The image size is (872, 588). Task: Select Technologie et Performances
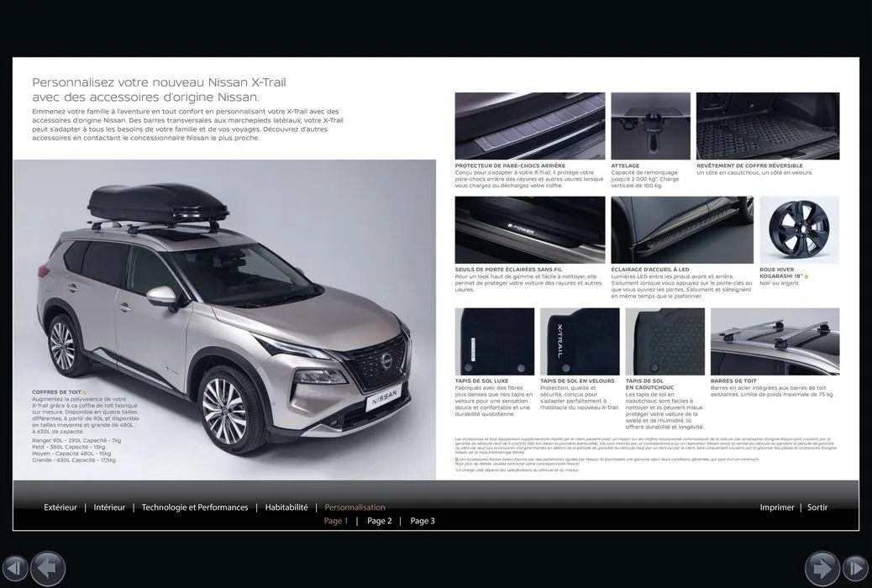point(194,507)
